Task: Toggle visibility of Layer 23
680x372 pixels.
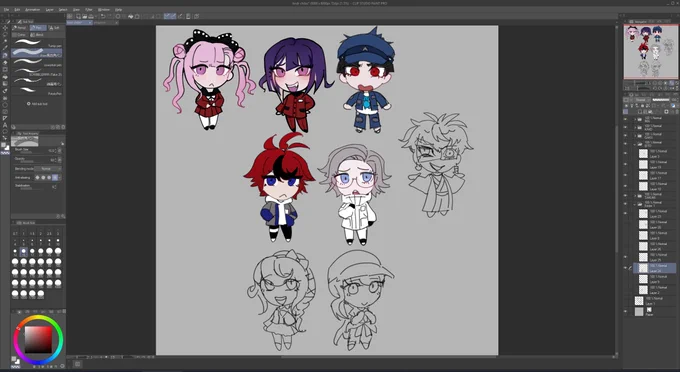Action: tap(625, 213)
